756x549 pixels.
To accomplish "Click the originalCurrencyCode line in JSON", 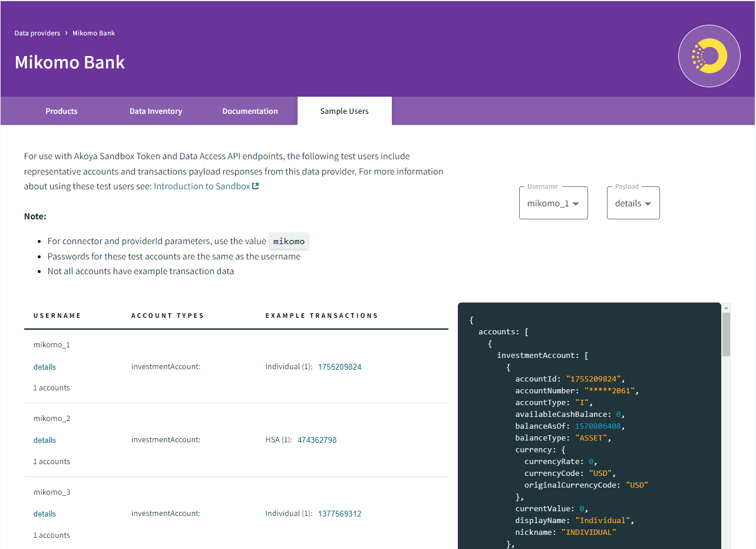I will (586, 485).
